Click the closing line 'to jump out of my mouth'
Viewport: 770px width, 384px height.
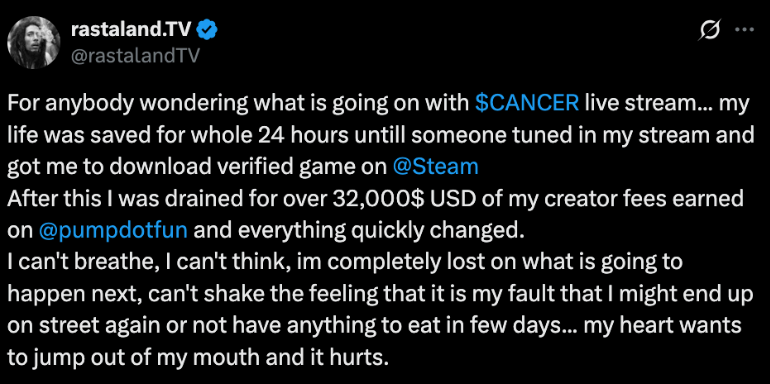tap(198, 359)
